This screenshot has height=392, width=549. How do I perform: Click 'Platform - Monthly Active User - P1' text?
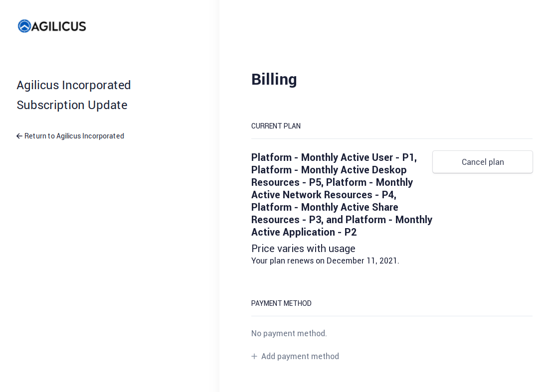pyautogui.click(x=333, y=157)
